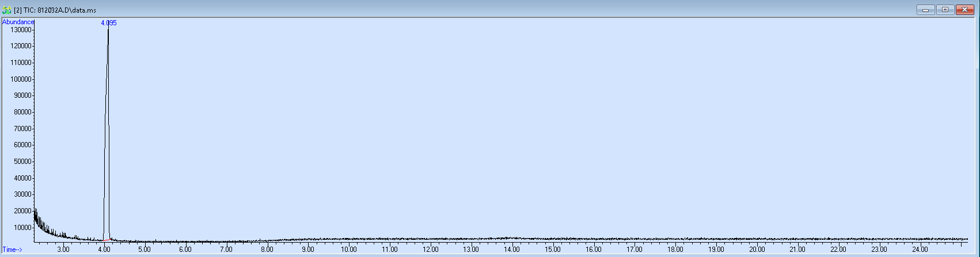Click the 40000 abundance tick label
The image size is (980, 257).
point(22,178)
